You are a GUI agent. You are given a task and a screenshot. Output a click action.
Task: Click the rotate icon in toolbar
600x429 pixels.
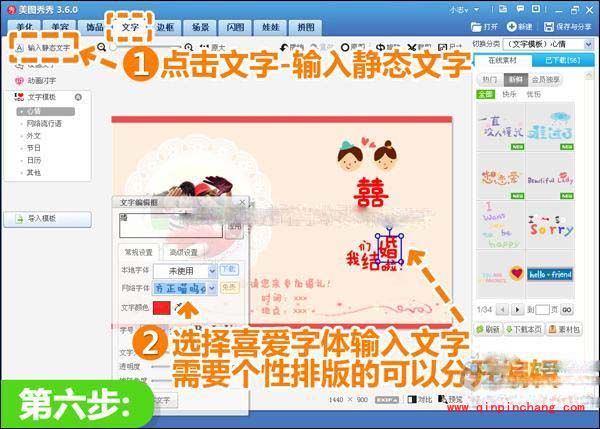pos(380,47)
